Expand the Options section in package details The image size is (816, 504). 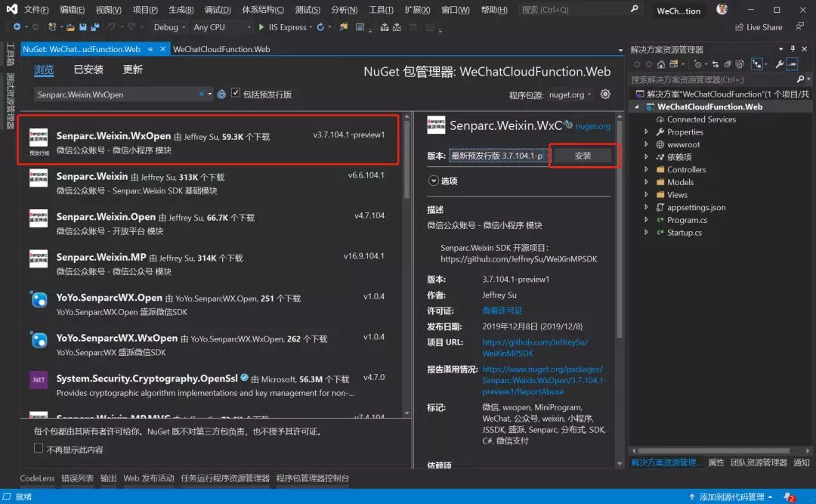[x=433, y=181]
